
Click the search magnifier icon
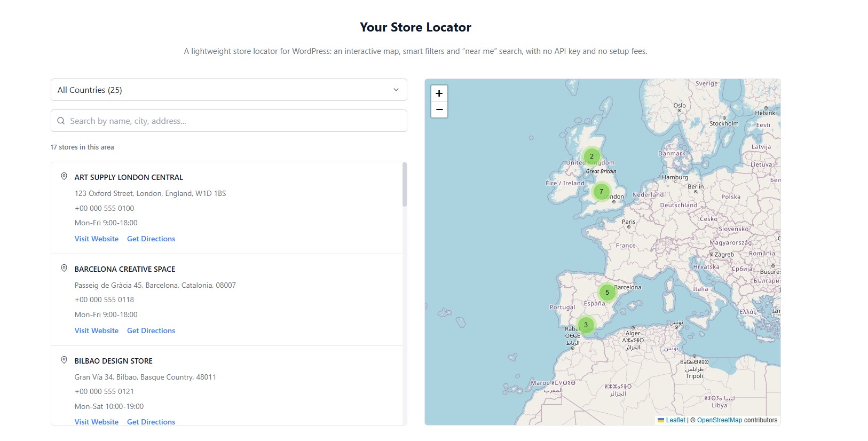61,121
